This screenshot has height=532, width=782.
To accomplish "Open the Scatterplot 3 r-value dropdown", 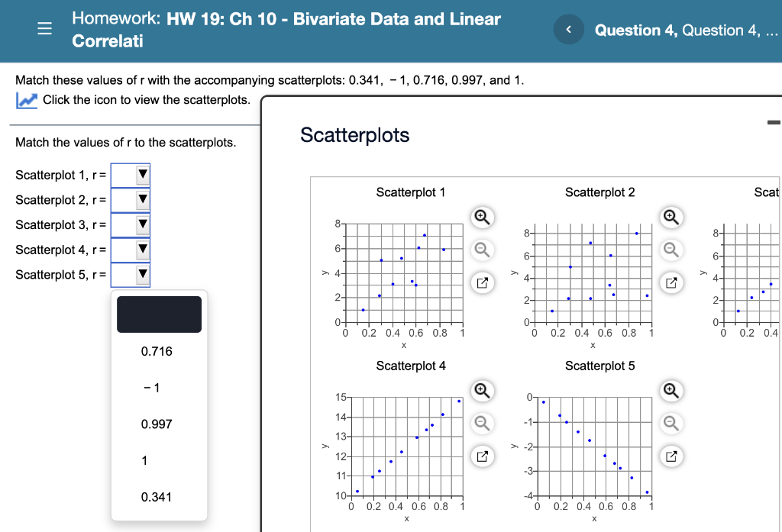I will pyautogui.click(x=130, y=224).
